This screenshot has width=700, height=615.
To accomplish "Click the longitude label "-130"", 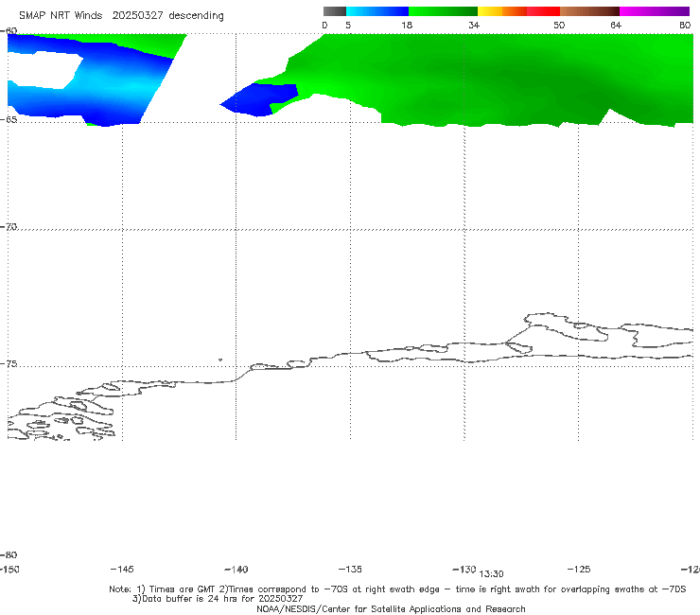I will (464, 569).
